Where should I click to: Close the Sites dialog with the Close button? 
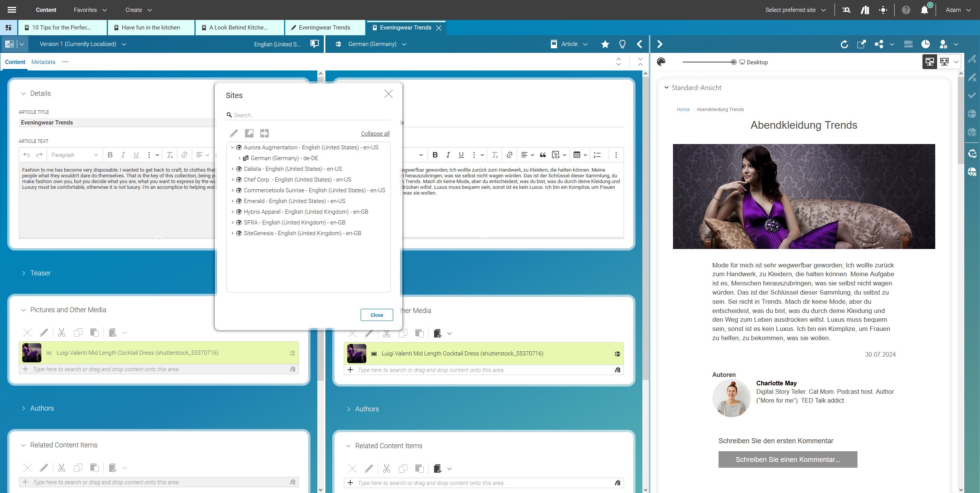[x=376, y=314]
